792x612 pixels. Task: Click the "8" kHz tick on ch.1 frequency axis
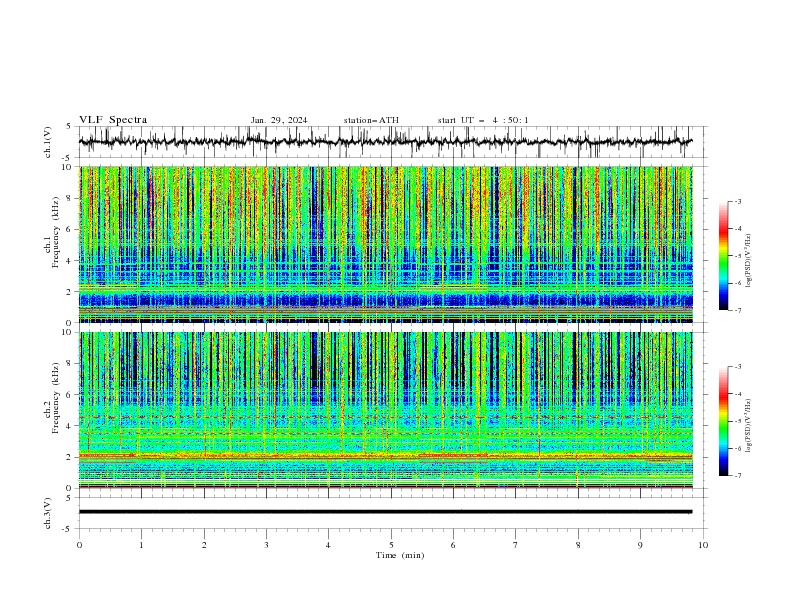[x=70, y=198]
